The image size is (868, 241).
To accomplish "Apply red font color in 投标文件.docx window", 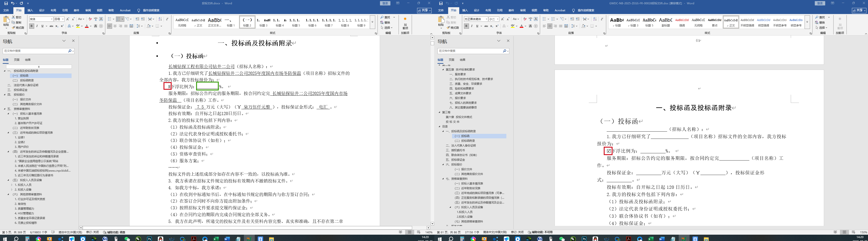I will [87, 26].
